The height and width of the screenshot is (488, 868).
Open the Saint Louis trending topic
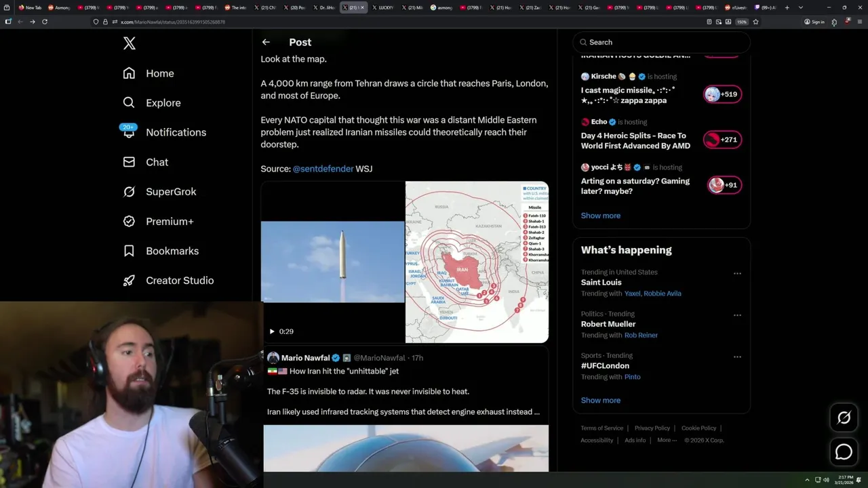pyautogui.click(x=601, y=283)
